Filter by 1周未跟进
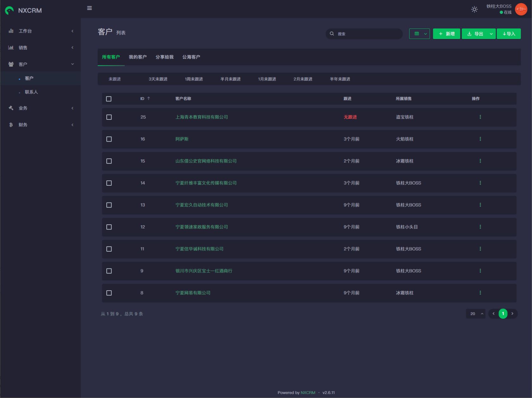This screenshot has width=532, height=398. [x=194, y=79]
